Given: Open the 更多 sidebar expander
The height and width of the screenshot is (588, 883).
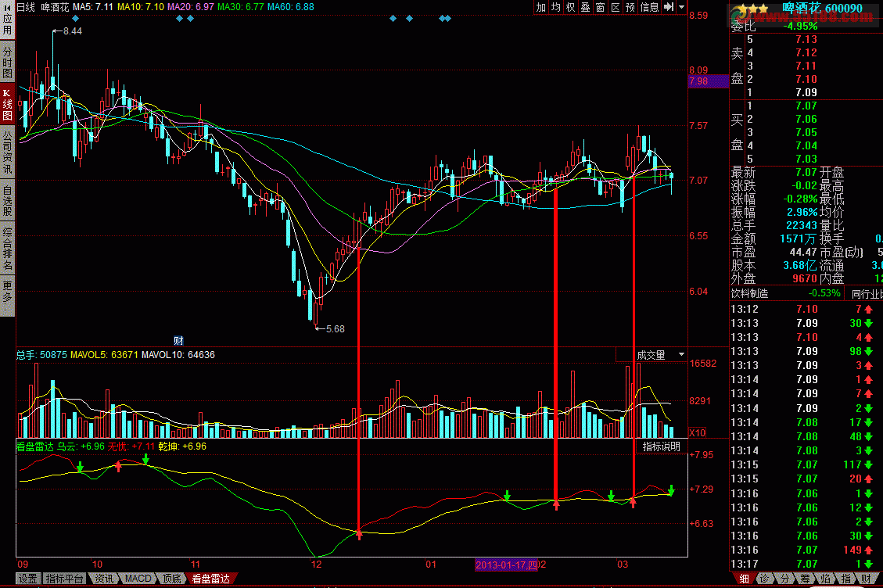Looking at the screenshot, I should [7, 292].
